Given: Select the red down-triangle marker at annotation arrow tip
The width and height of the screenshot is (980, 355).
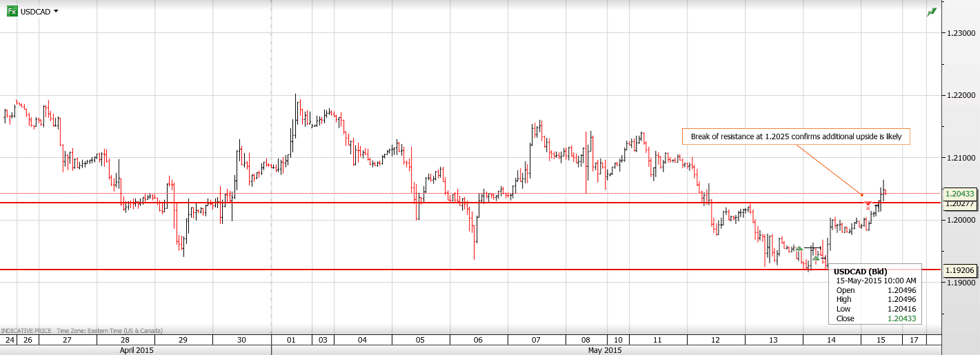Looking at the screenshot, I should (868, 202).
